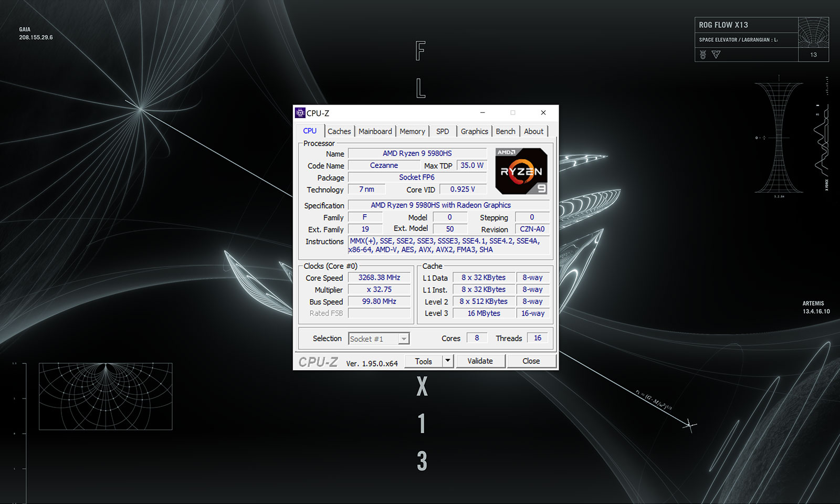Open the About tab
Image resolution: width=840 pixels, height=504 pixels.
533,131
